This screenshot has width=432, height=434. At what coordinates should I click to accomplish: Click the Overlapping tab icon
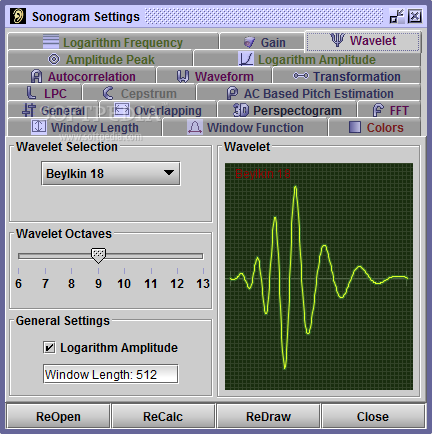(x=122, y=110)
